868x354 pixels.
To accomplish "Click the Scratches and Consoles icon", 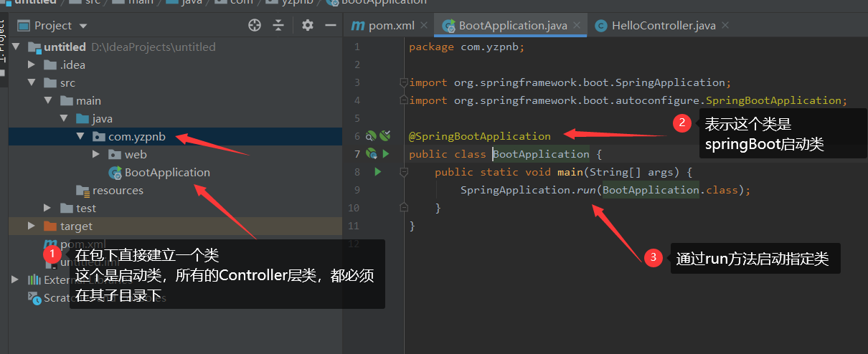I will coord(34,297).
